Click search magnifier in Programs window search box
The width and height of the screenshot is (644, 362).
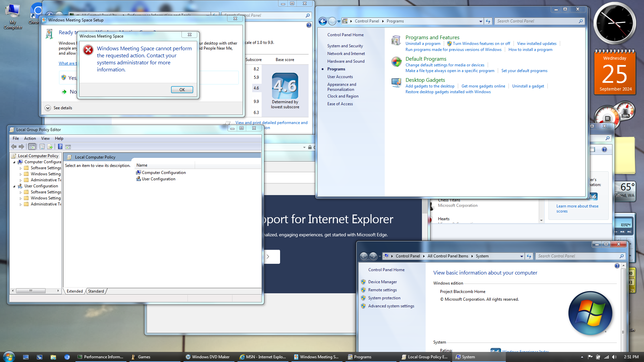[x=581, y=21]
